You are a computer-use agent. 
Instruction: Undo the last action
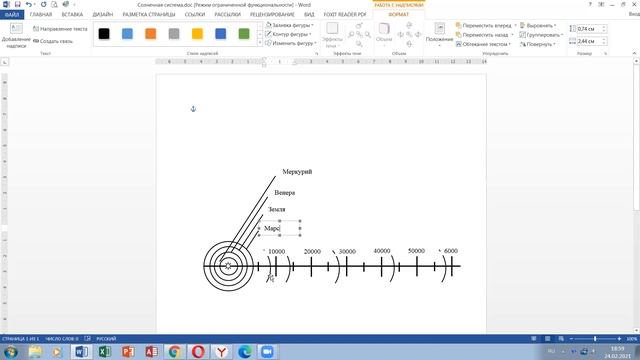(28, 4)
